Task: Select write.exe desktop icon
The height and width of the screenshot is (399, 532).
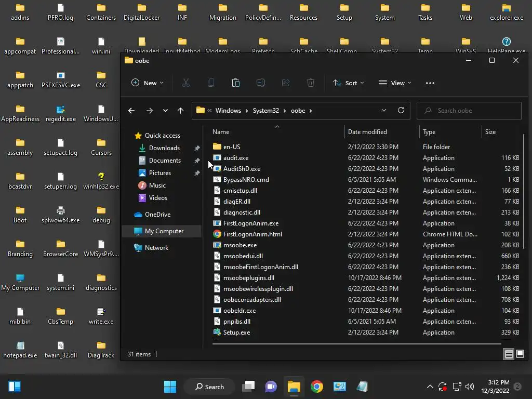Action: 101,316
